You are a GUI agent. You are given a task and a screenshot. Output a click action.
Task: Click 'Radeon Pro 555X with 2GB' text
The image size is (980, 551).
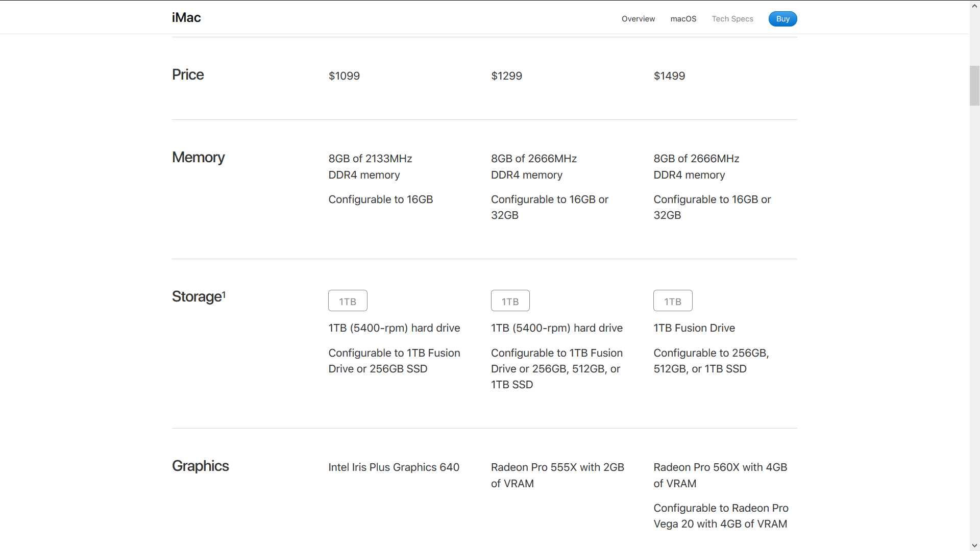[x=557, y=467]
